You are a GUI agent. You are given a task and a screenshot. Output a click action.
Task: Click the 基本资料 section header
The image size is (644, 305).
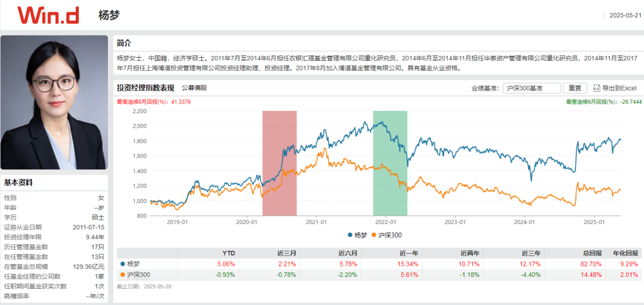(18, 183)
